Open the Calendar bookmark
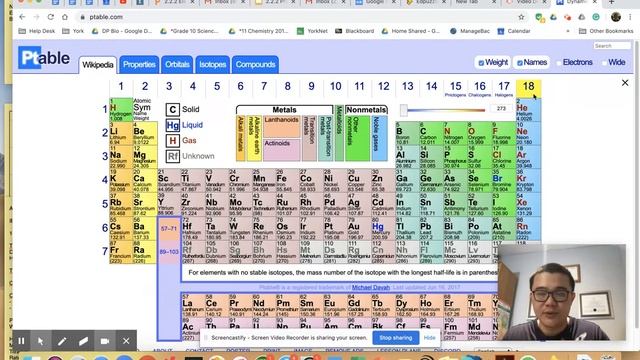The image size is (640, 360). tap(514, 31)
